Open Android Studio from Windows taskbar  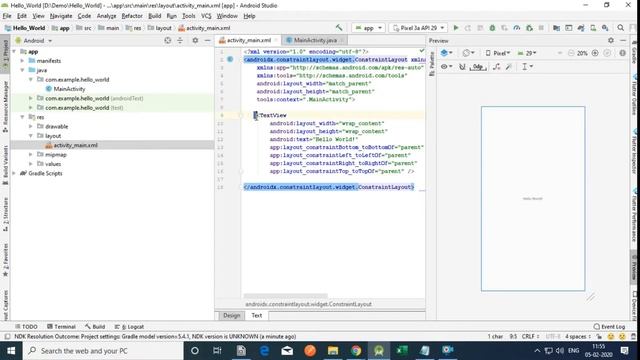click(x=379, y=351)
